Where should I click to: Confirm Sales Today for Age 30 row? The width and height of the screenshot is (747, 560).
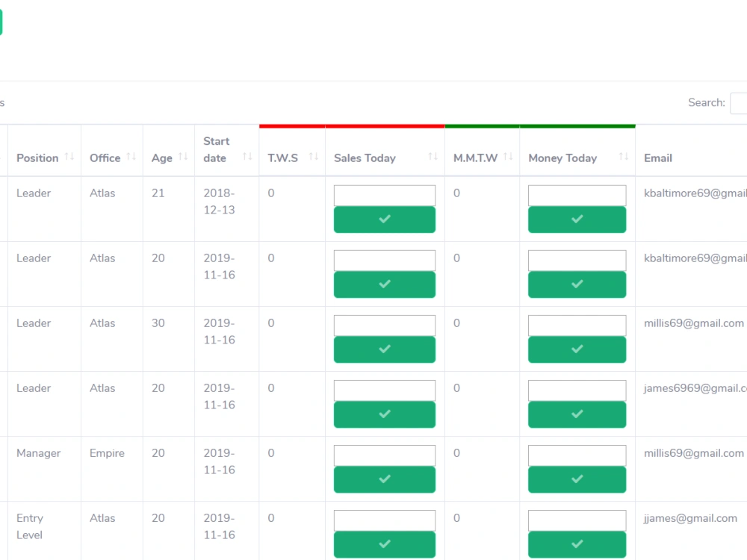point(385,349)
